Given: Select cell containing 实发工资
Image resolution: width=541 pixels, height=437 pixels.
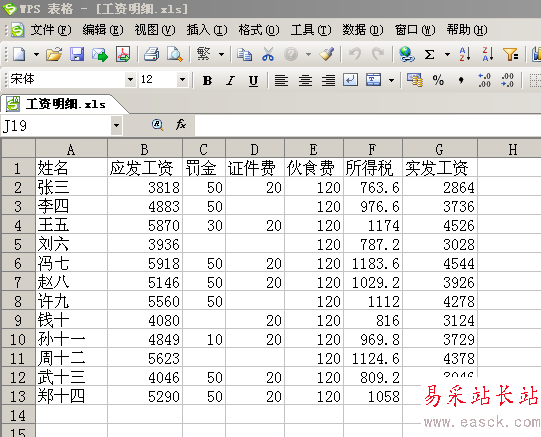Looking at the screenshot, I should pos(440,168).
